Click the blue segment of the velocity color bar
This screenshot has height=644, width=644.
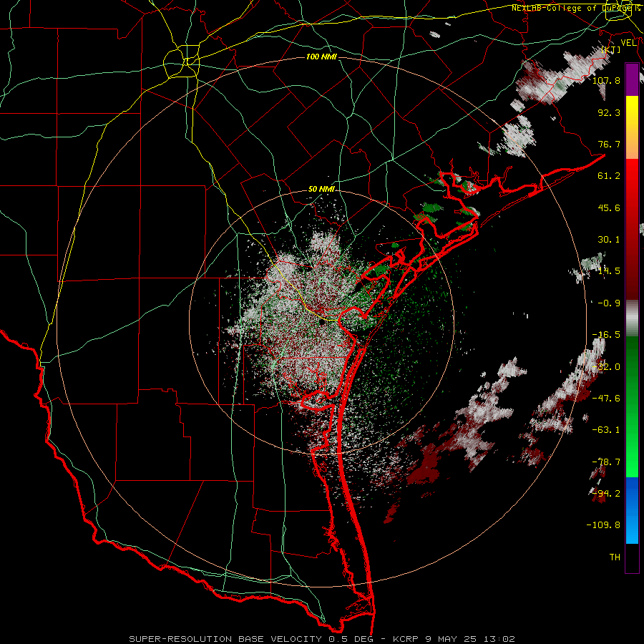[632, 510]
